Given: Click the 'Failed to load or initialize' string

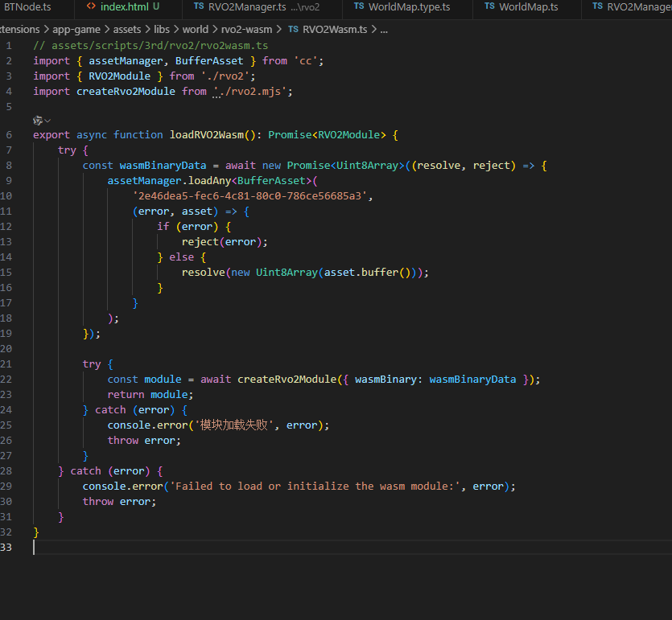Looking at the screenshot, I should coord(315,487).
